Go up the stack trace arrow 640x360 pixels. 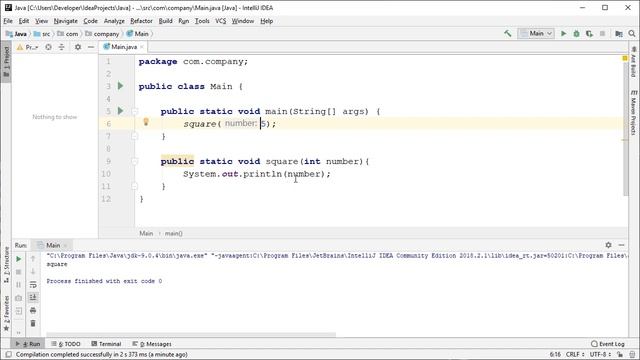(33, 259)
